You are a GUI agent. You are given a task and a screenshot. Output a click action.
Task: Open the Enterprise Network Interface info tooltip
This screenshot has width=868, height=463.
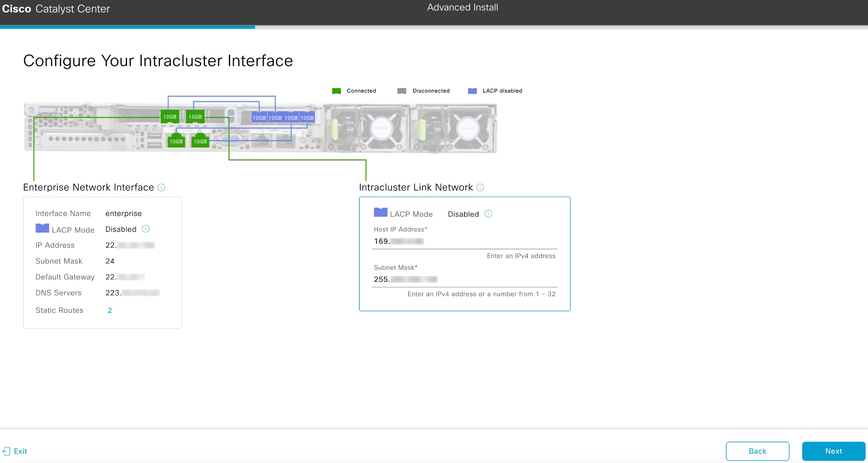click(x=161, y=187)
